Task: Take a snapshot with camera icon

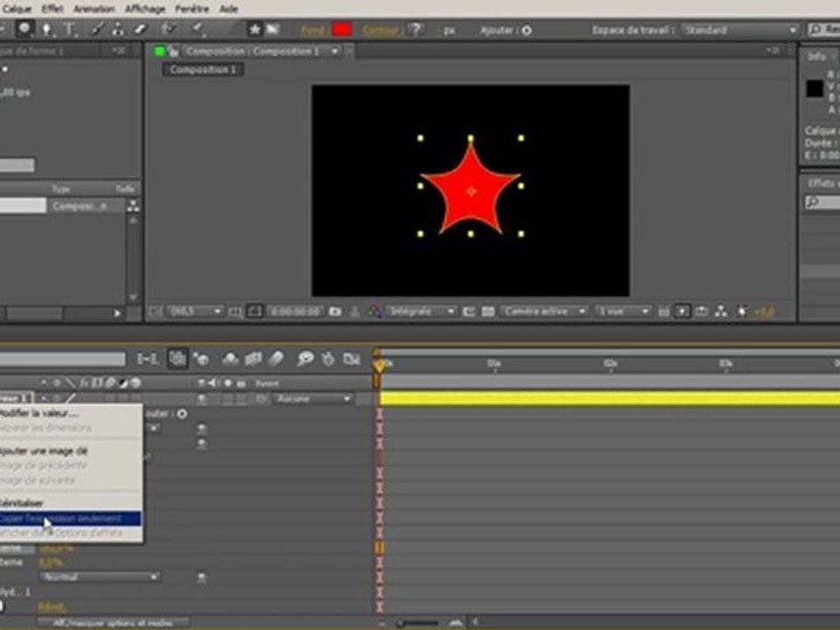Action: 335,311
